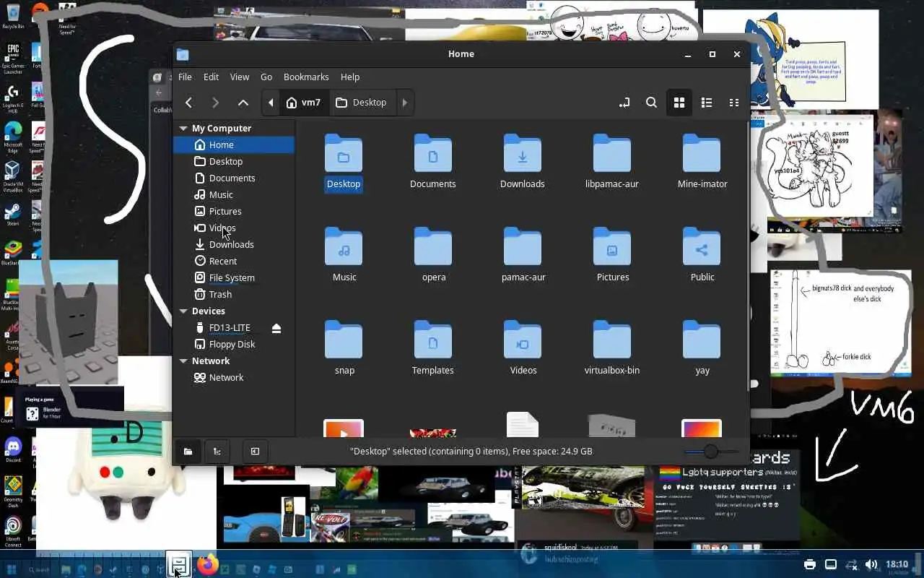
Task: Select Pictures in the sidebar
Action: (234, 212)
